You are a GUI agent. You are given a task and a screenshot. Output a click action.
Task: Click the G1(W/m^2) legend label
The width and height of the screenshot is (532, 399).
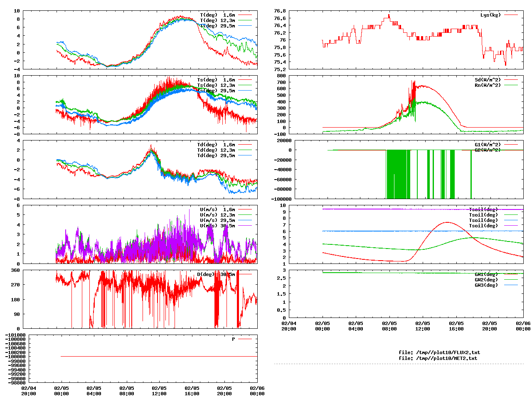pos(488,145)
